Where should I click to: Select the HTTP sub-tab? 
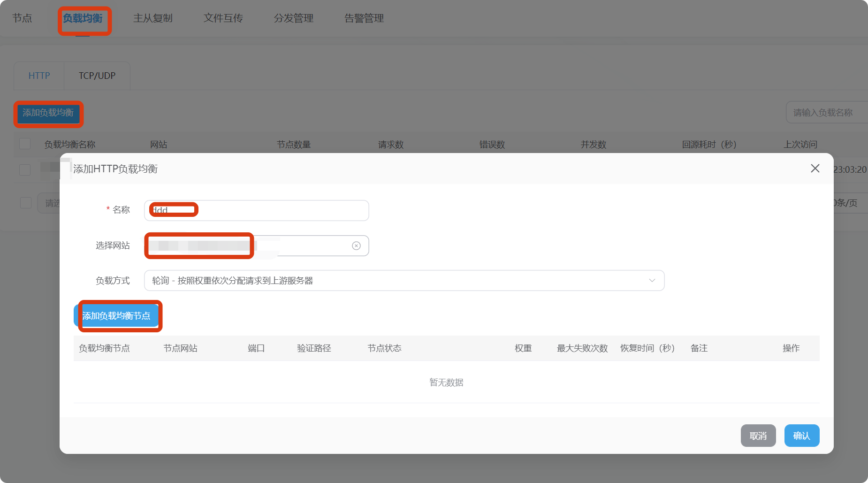click(39, 76)
